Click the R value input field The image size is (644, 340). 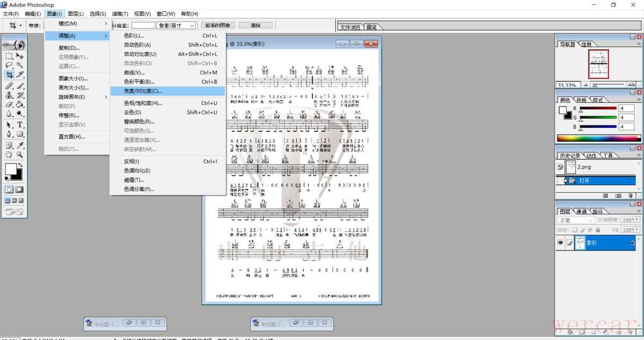(626, 108)
